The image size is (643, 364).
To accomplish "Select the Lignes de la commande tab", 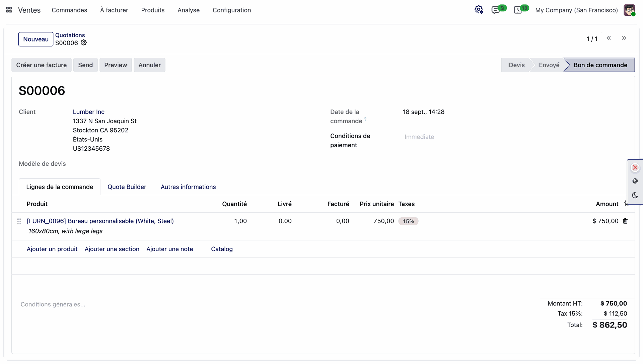I will pos(60,187).
